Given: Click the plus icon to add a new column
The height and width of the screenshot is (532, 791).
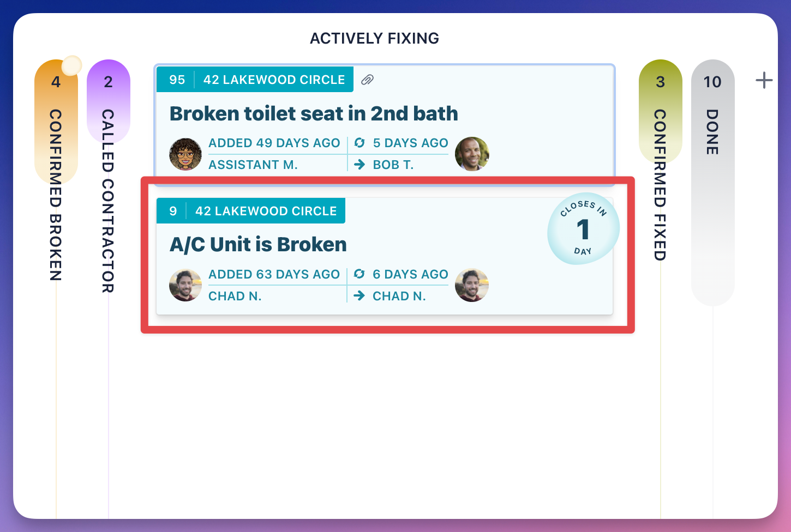Looking at the screenshot, I should 764,80.
